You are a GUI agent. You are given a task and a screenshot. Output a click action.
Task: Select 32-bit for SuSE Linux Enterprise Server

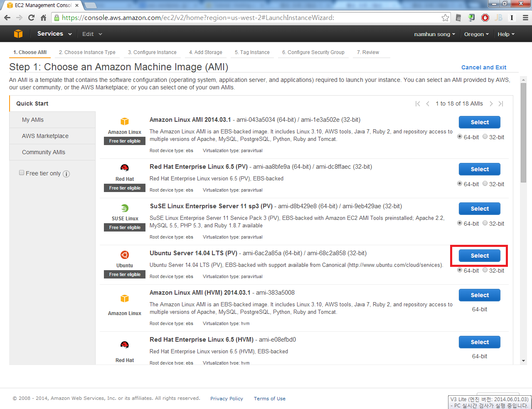coord(485,223)
